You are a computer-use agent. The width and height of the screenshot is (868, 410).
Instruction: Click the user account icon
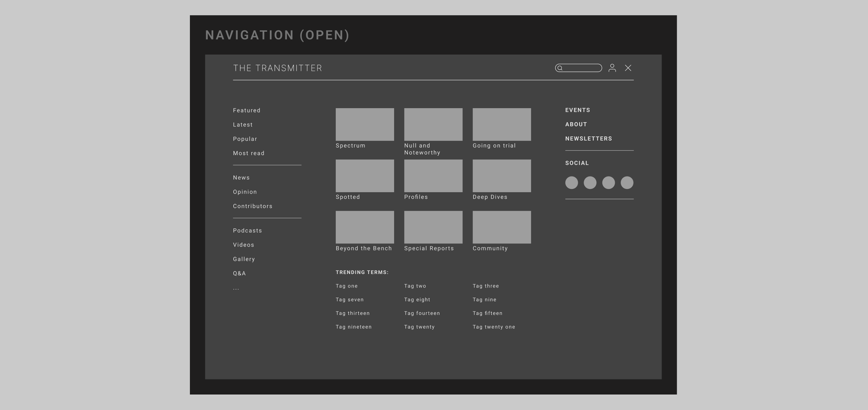tap(612, 68)
